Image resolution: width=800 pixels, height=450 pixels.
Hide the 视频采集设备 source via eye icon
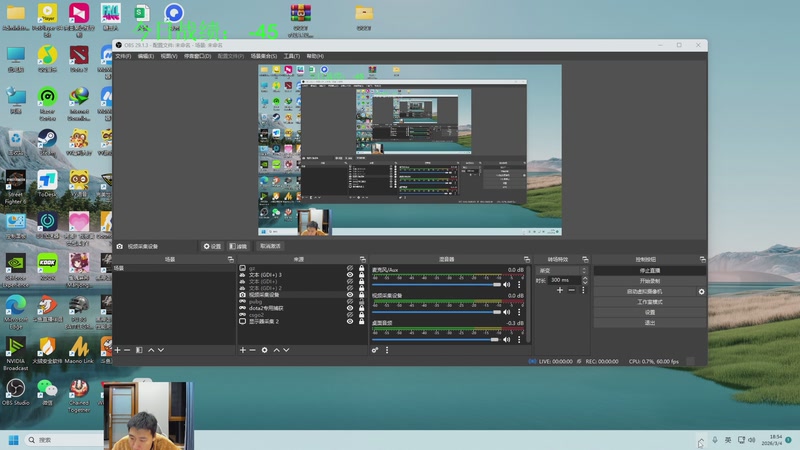pos(350,294)
